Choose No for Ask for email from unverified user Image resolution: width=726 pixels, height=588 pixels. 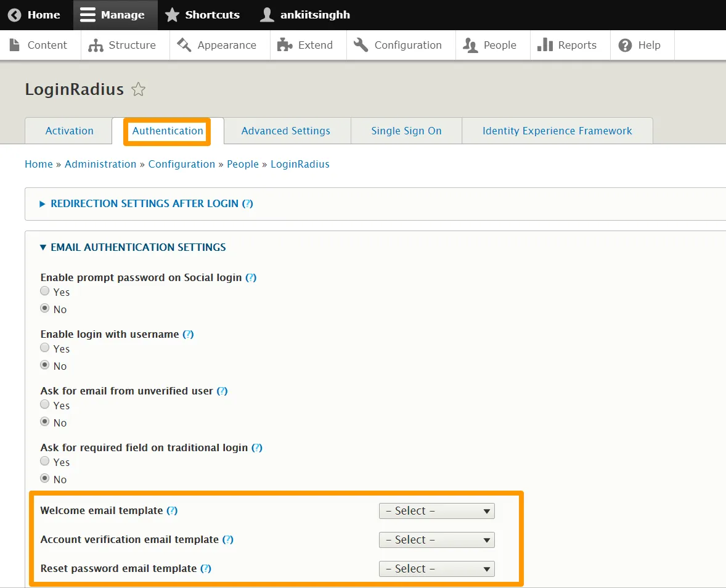point(45,422)
